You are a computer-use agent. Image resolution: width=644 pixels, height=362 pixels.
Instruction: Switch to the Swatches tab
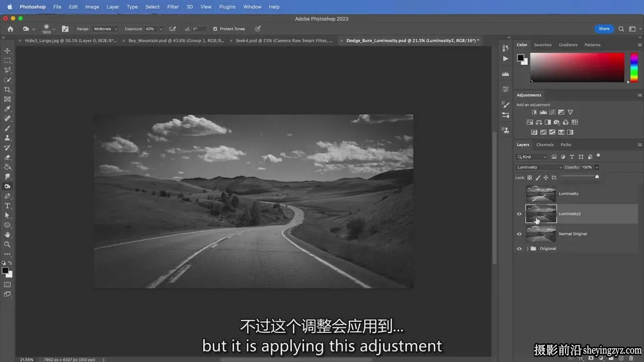pyautogui.click(x=543, y=45)
